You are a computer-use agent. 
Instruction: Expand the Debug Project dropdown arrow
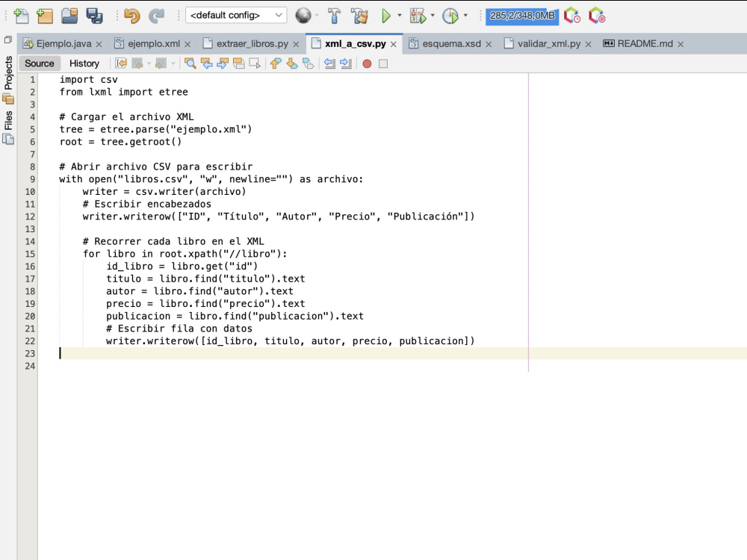click(x=433, y=15)
